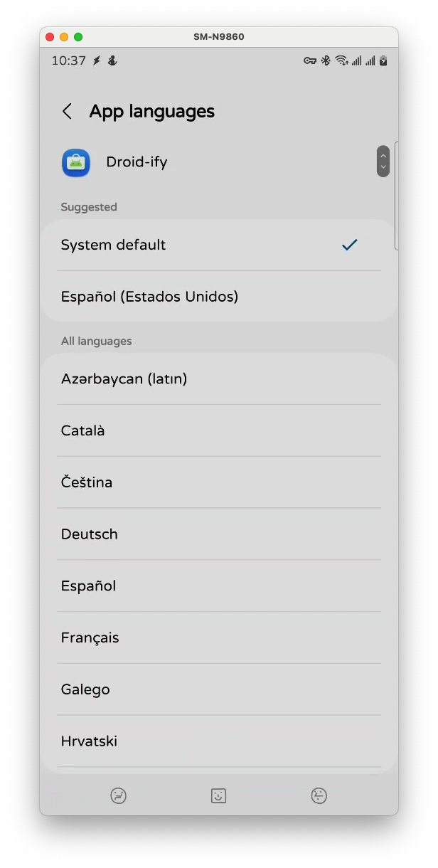Click the VPN key icon in the status bar
This screenshot has width=438, height=868.
point(309,60)
